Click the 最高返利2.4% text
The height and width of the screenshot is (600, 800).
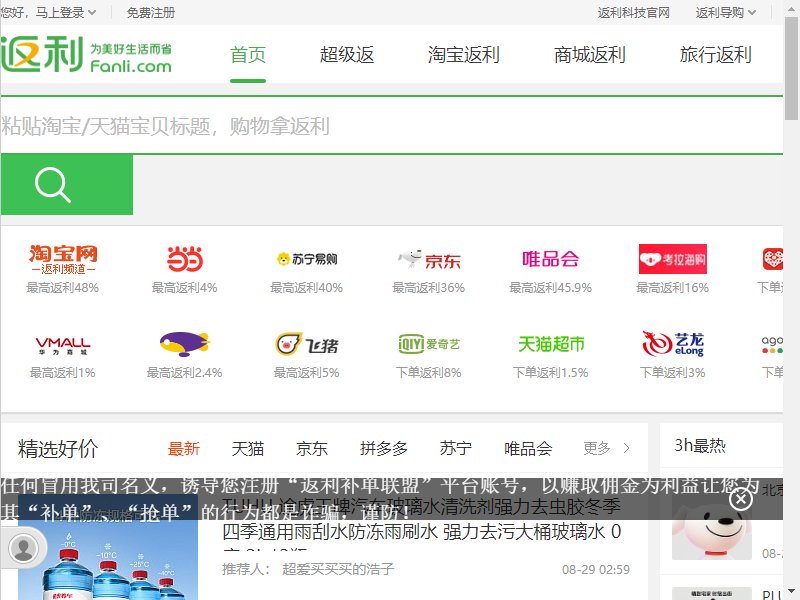185,373
